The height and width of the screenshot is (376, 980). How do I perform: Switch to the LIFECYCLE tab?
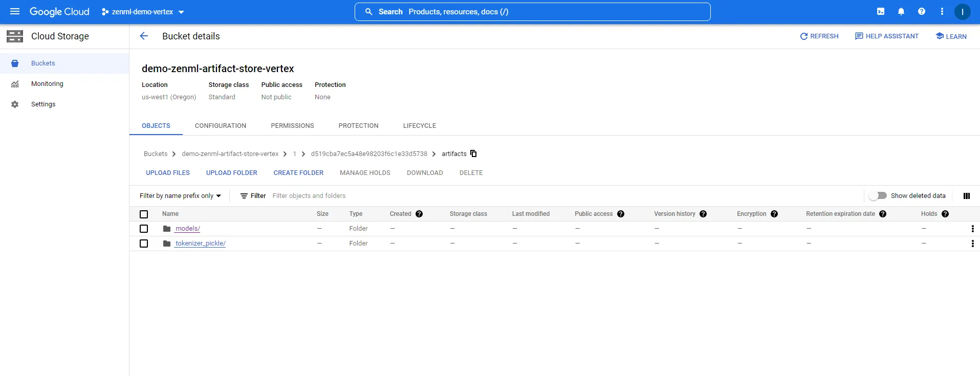[420, 126]
